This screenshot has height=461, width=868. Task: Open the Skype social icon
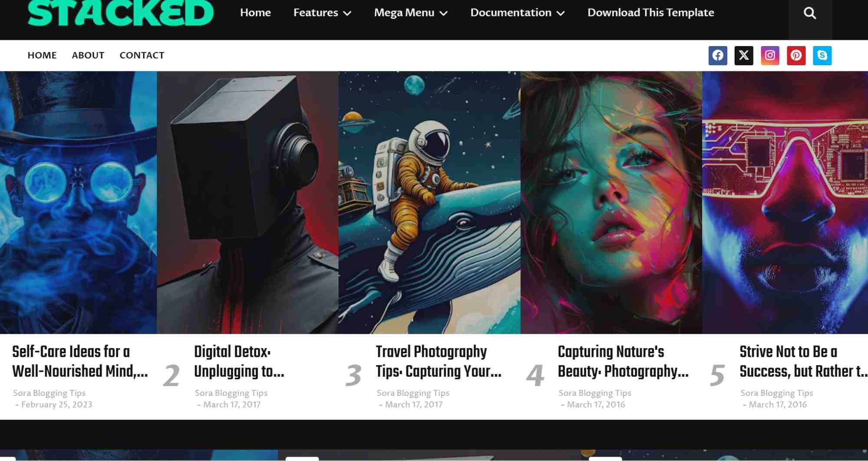(822, 56)
